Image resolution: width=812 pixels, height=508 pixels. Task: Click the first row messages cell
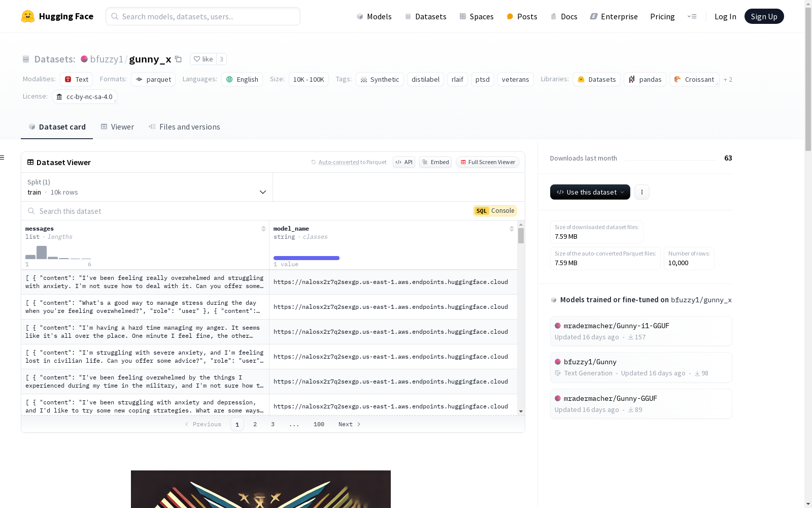145,282
